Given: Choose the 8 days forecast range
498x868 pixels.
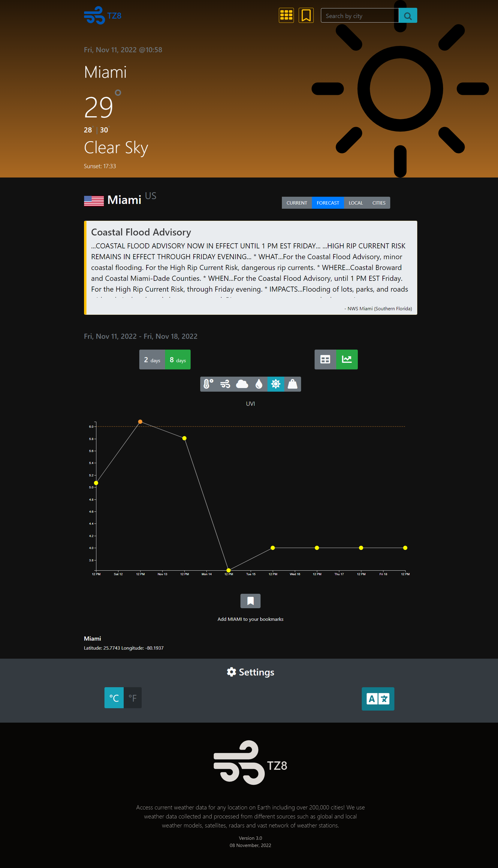Looking at the screenshot, I should [x=178, y=359].
